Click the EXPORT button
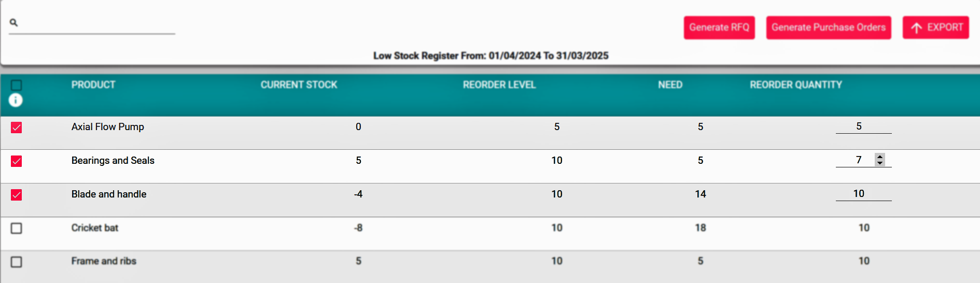 (936, 27)
